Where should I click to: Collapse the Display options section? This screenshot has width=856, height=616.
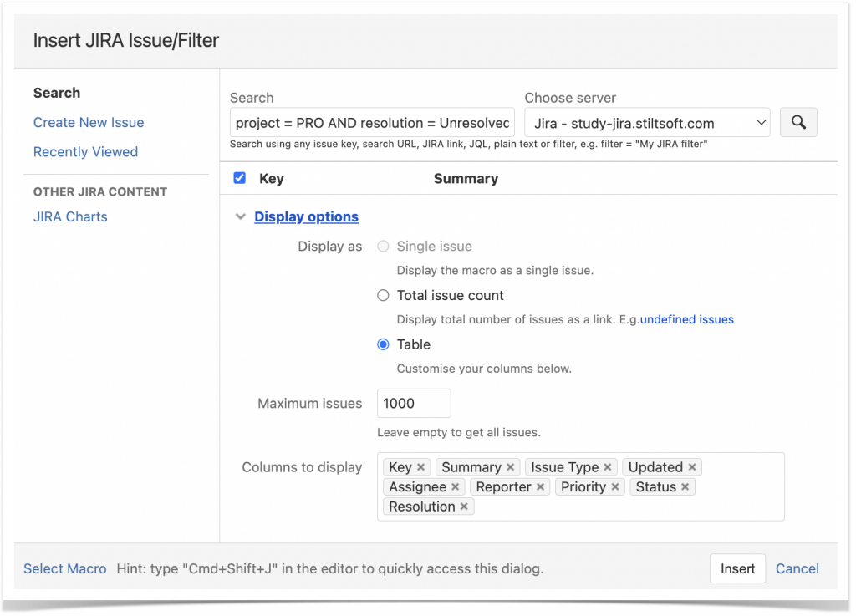click(x=241, y=216)
